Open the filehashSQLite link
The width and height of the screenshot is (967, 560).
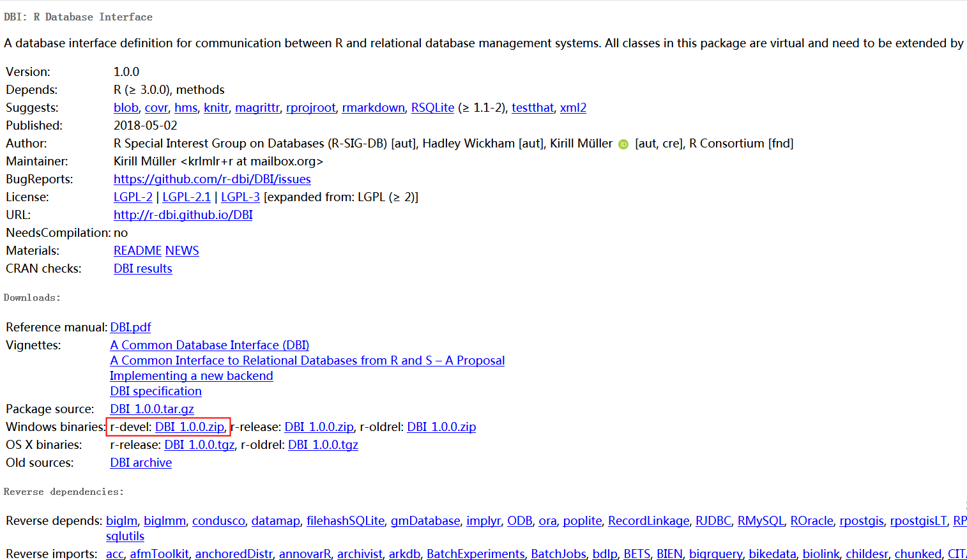(346, 521)
